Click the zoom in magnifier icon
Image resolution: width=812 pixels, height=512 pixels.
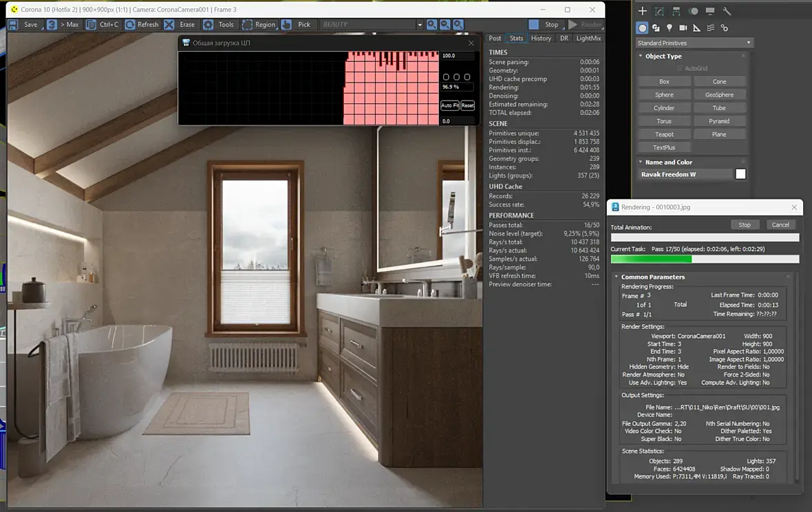click(431, 24)
